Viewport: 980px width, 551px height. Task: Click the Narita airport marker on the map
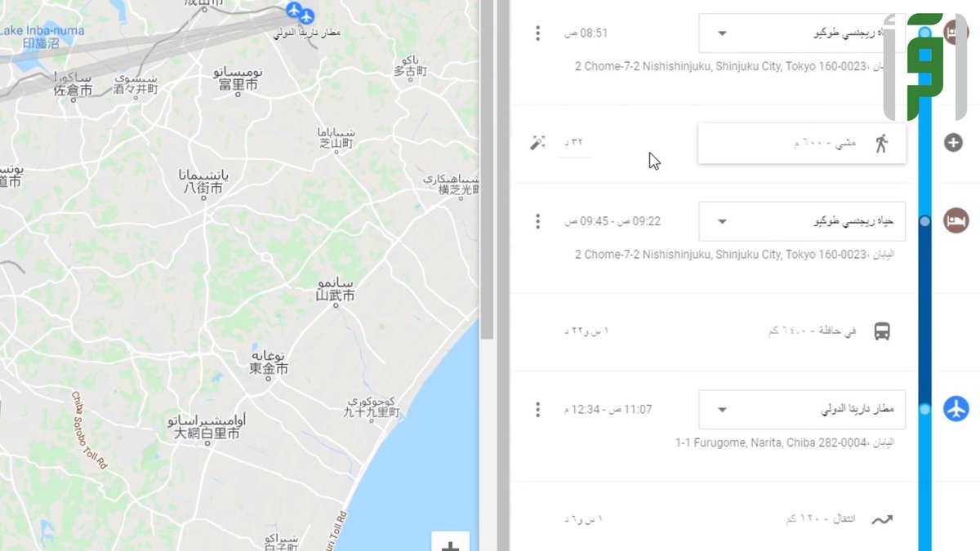[300, 12]
